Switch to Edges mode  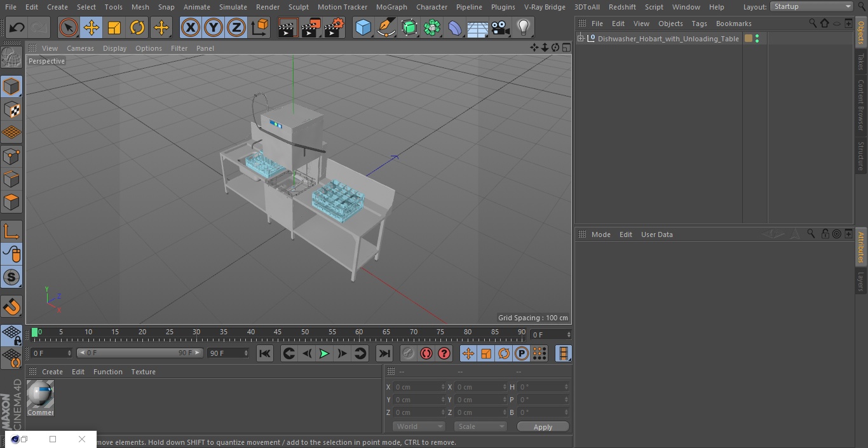click(11, 179)
